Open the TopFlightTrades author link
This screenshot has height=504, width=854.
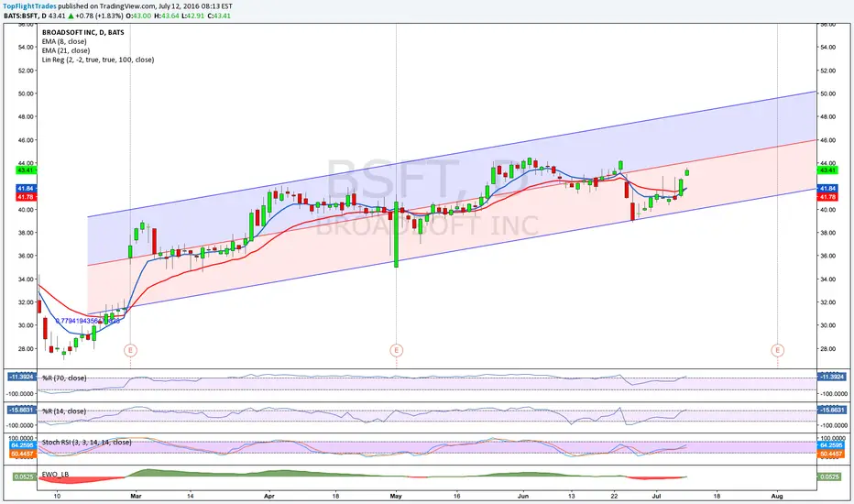pos(29,6)
